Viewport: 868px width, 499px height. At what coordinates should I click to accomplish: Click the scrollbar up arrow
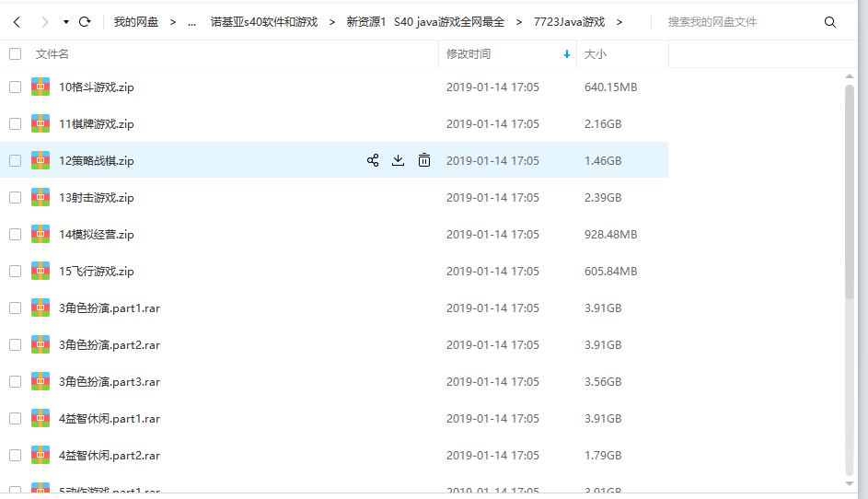coord(850,75)
